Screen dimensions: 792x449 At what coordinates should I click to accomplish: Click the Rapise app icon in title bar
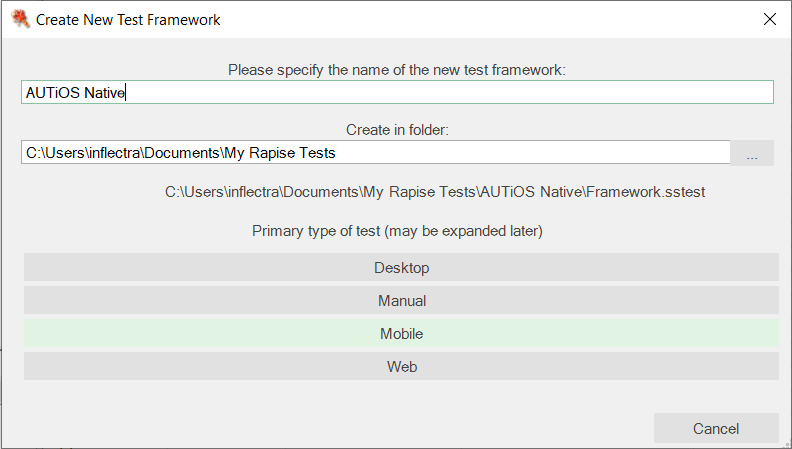coord(20,19)
